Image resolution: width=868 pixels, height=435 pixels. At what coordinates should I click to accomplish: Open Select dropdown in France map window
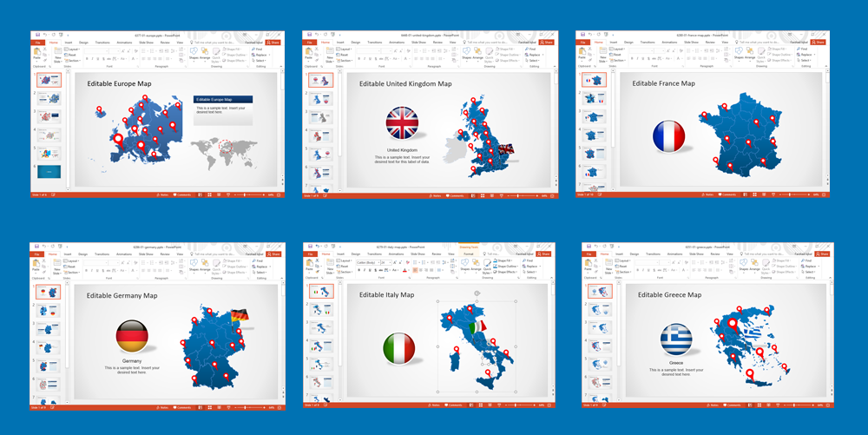pyautogui.click(x=804, y=60)
